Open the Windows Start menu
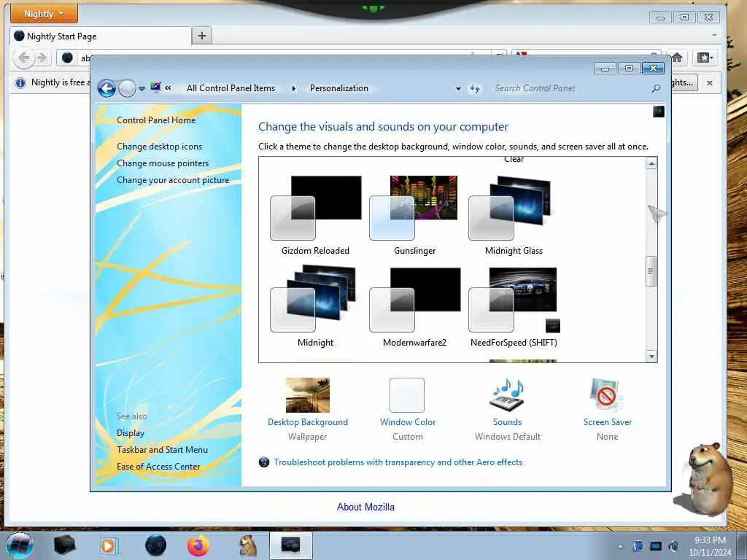This screenshot has height=560, width=747. click(20, 545)
